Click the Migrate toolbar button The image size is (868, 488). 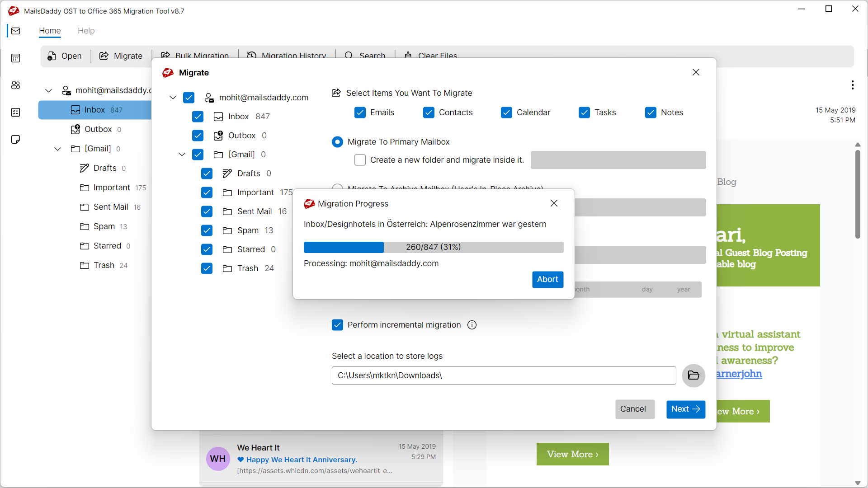[121, 56]
